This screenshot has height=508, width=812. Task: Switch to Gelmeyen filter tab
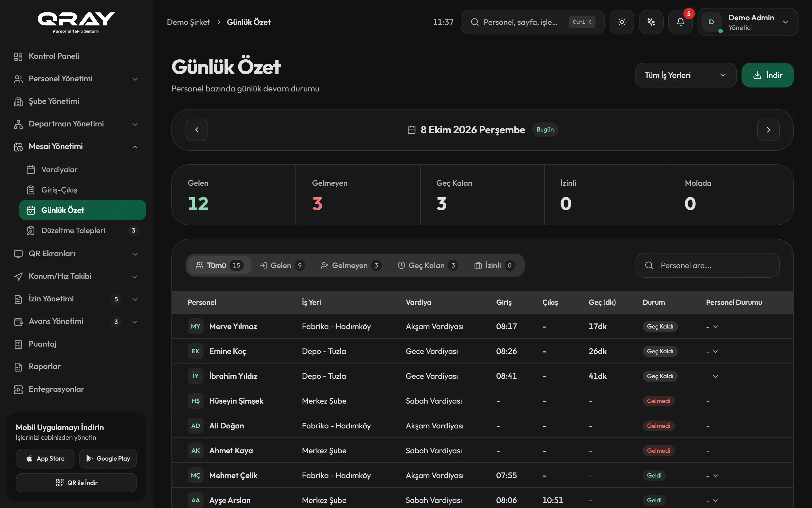[x=351, y=265]
